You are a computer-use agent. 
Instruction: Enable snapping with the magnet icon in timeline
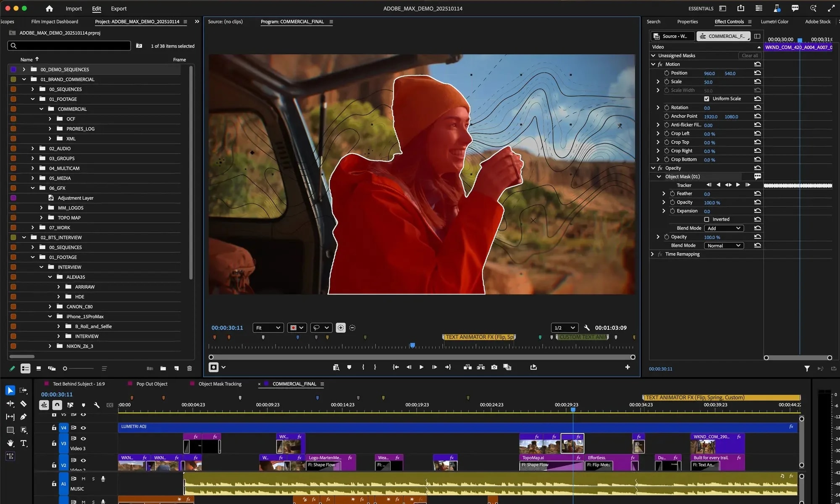point(57,405)
